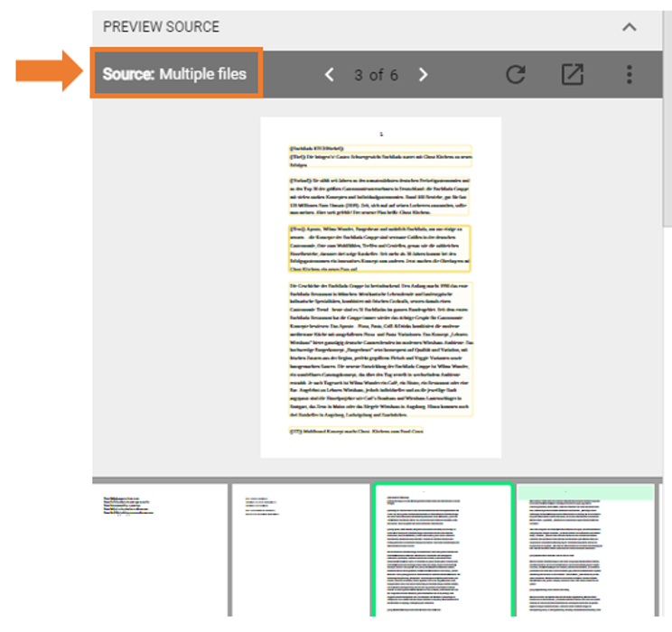Click the last single-line segment in preview

click(356, 432)
